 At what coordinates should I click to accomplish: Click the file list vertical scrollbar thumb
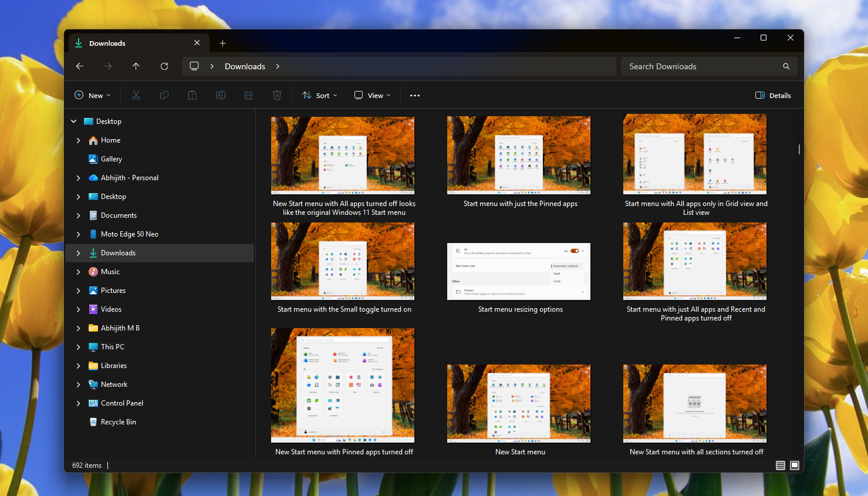pos(799,149)
